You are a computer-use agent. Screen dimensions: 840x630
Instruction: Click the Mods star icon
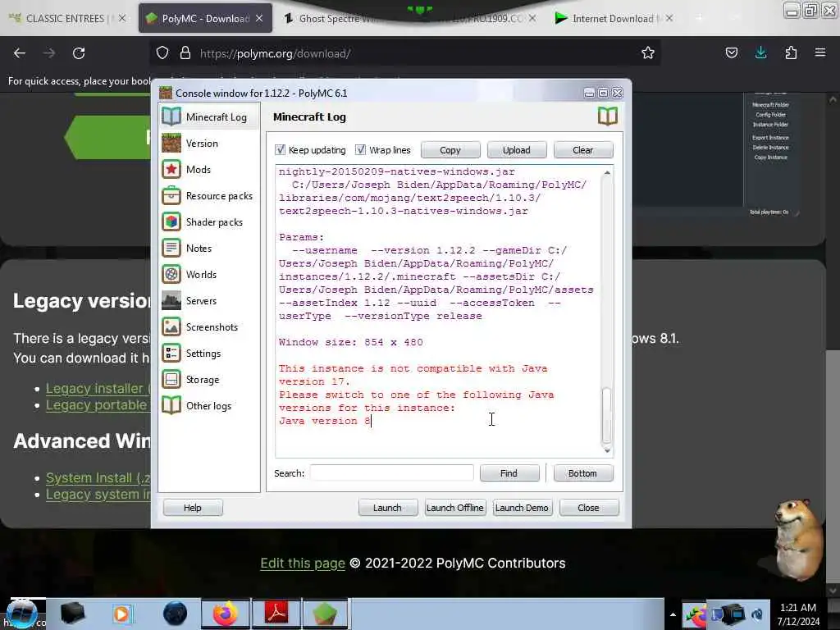click(x=171, y=169)
